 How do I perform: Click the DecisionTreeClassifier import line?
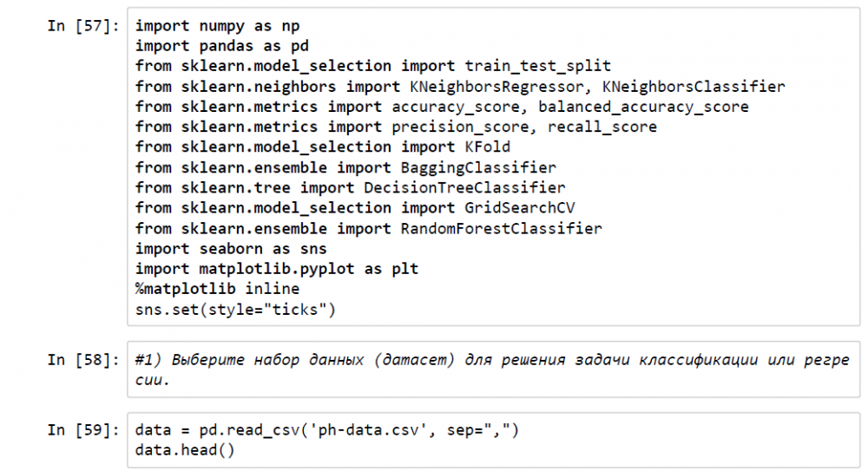click(350, 187)
